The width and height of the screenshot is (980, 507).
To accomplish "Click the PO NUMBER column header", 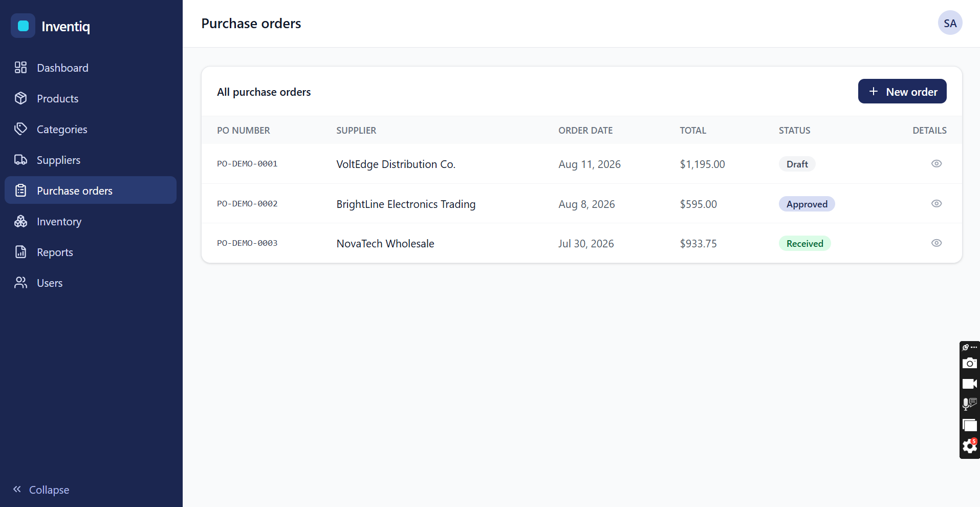I will pyautogui.click(x=243, y=130).
